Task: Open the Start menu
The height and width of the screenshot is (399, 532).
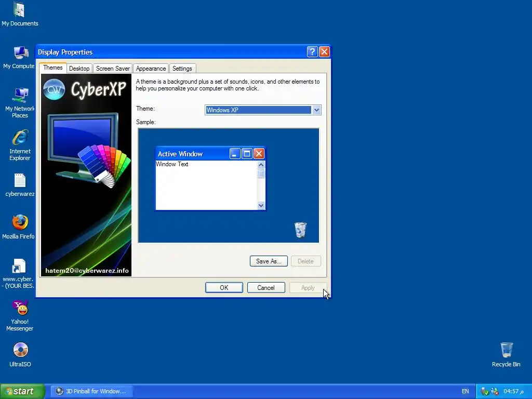Action: click(22, 391)
